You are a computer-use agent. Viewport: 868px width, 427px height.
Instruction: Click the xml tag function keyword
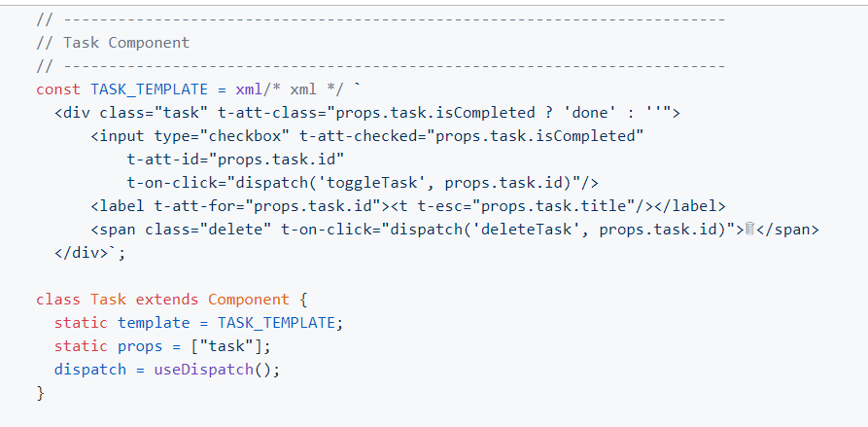(x=249, y=89)
